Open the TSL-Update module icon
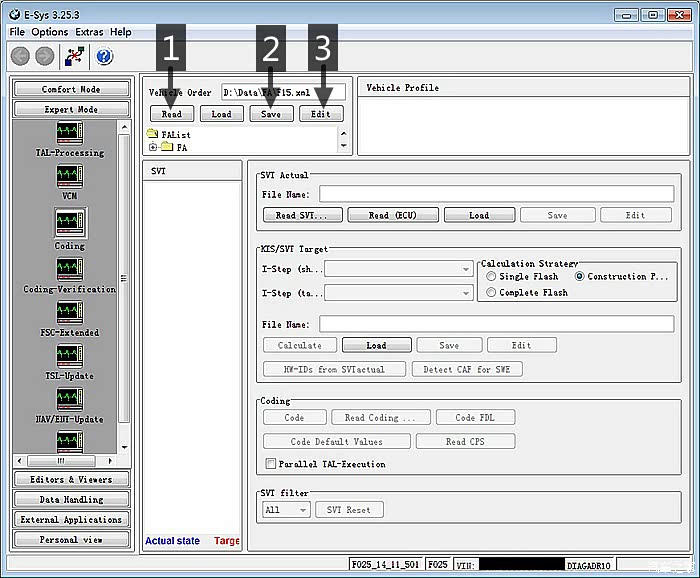The width and height of the screenshot is (700, 578). [69, 356]
